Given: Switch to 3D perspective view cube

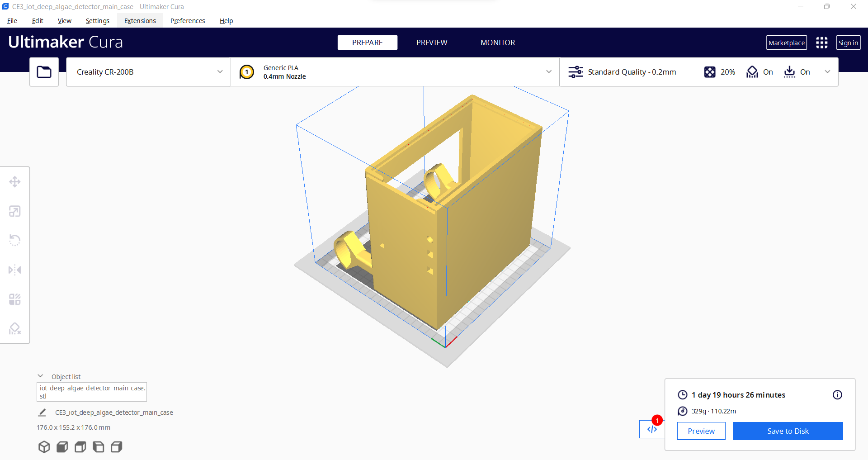Looking at the screenshot, I should click(x=44, y=447).
